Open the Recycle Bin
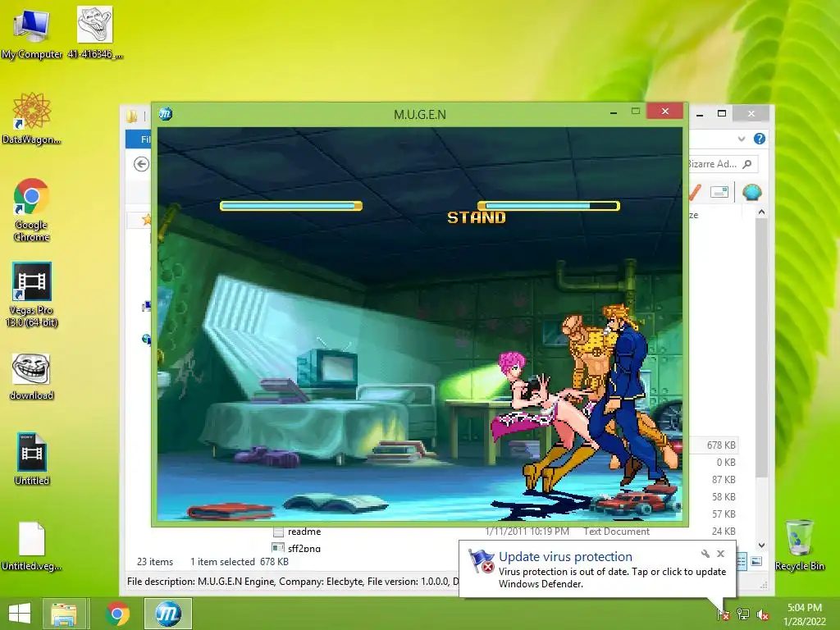 coord(799,545)
